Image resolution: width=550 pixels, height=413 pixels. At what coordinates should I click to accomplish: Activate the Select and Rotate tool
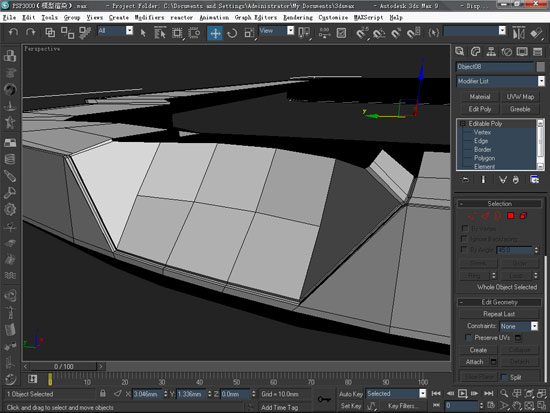tap(232, 33)
